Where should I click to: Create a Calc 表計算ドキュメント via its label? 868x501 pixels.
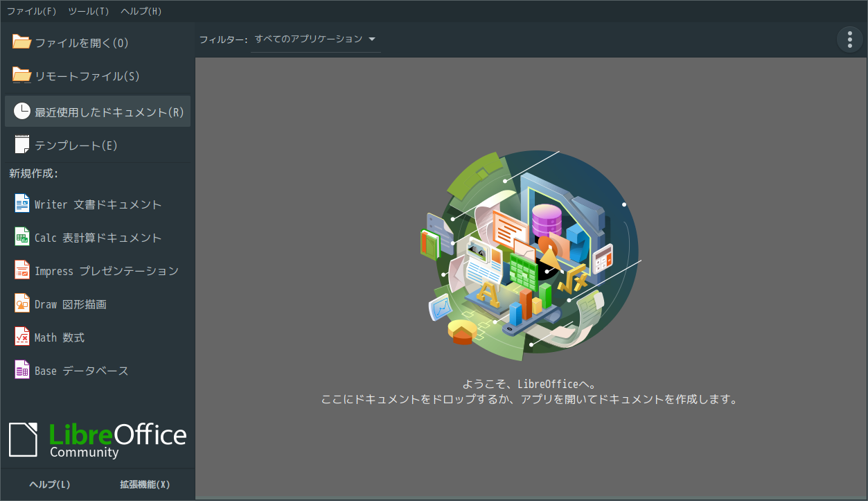point(98,238)
